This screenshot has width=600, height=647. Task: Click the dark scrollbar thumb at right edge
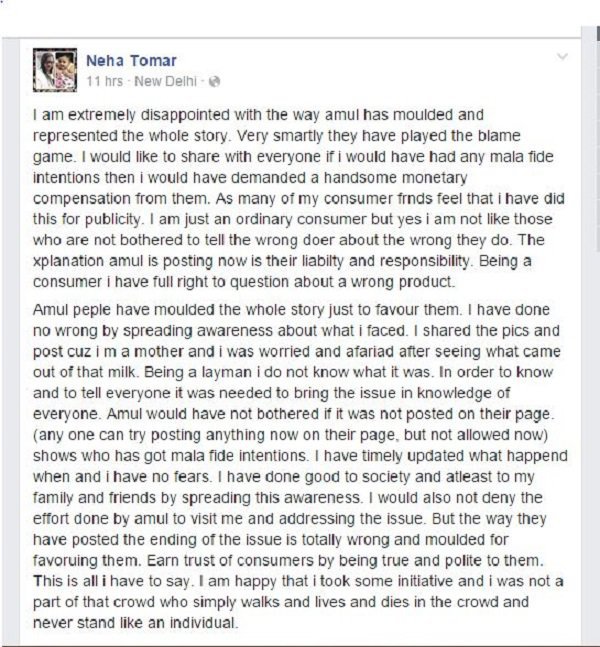coord(598,34)
